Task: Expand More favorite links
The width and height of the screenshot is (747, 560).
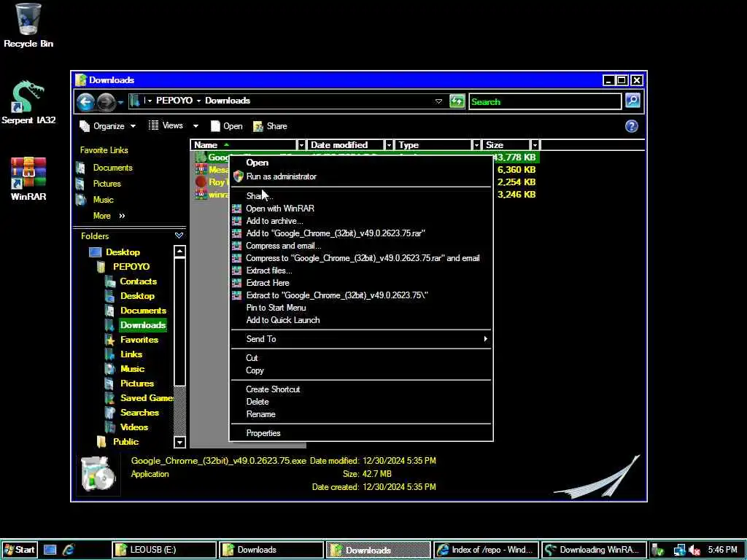Action: click(109, 216)
